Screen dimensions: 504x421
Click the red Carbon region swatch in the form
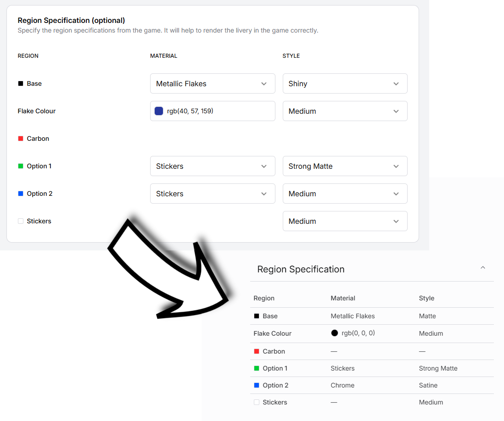[21, 138]
